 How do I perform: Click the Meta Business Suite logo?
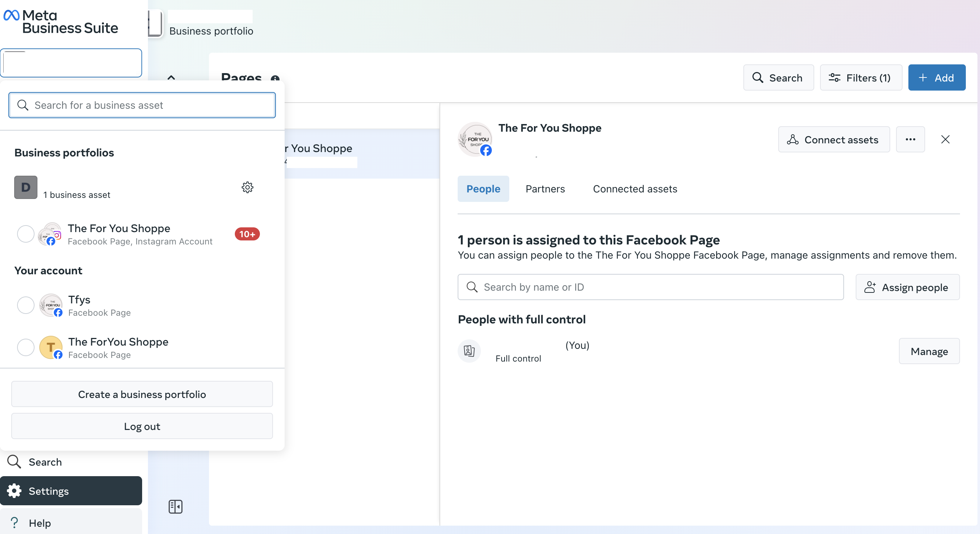(x=61, y=22)
